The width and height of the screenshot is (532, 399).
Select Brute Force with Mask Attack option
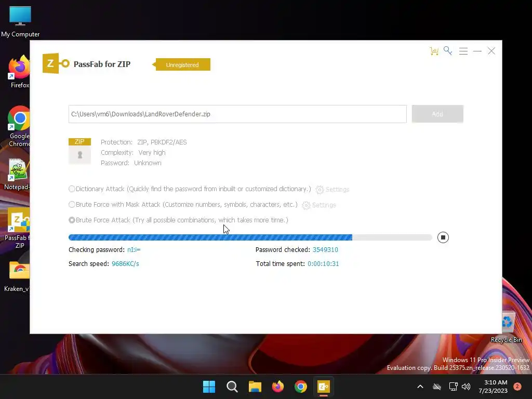click(72, 205)
